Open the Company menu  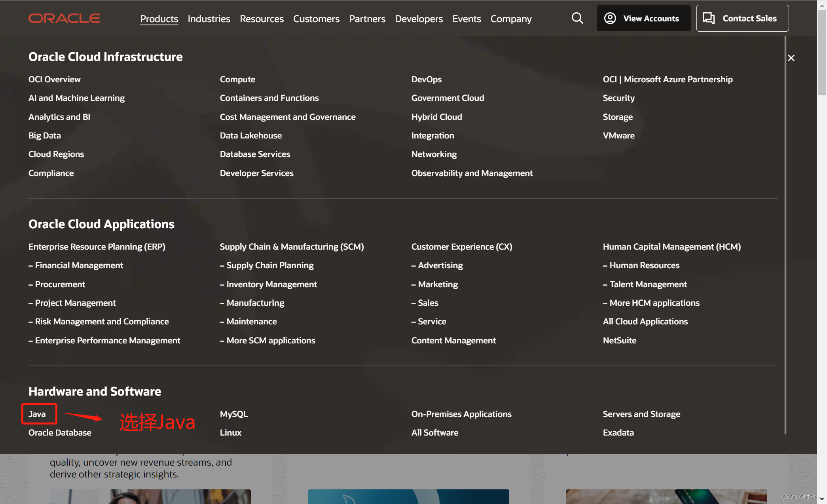(x=511, y=19)
